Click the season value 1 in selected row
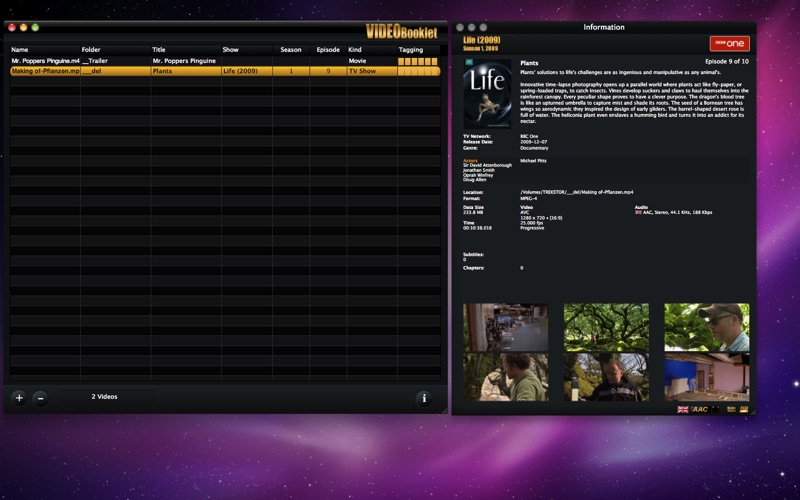The image size is (800, 500). (291, 71)
